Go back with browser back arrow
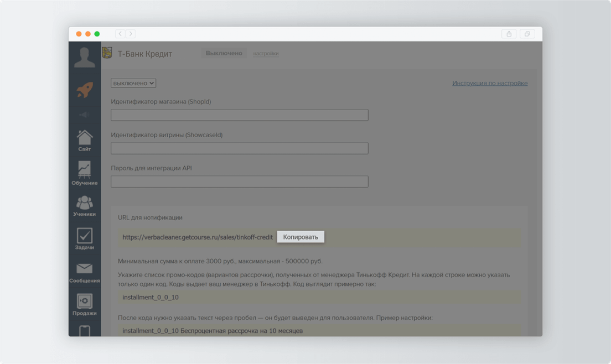The height and width of the screenshot is (364, 611). point(120,34)
